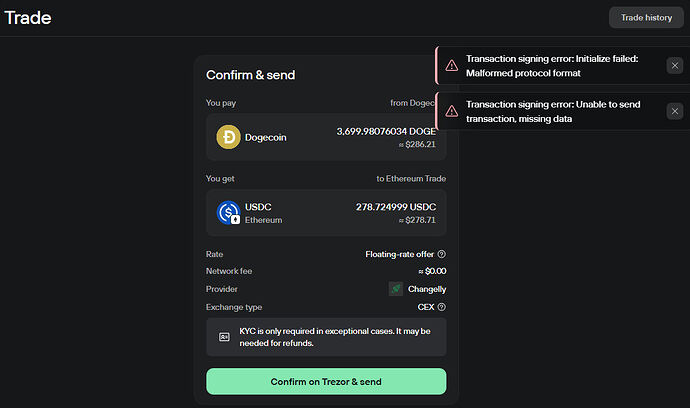Click the ≈ $286.21 fiat value
Image resolution: width=690 pixels, height=408 pixels.
pos(417,144)
